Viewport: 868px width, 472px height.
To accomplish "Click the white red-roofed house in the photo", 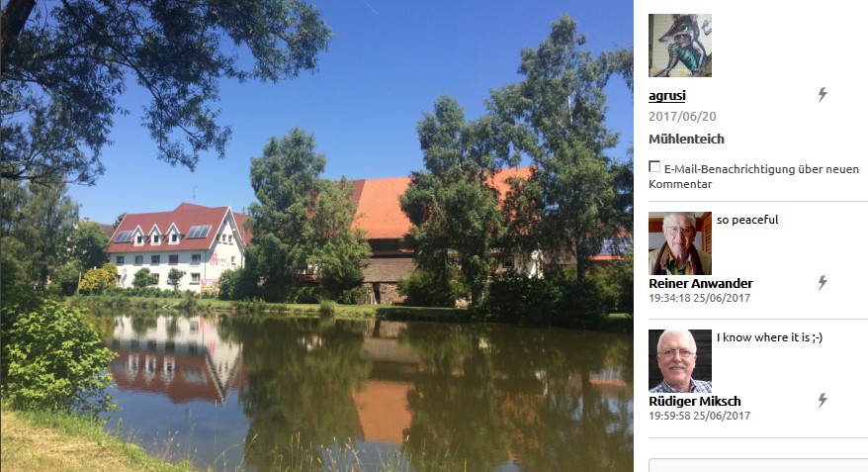I will (178, 246).
